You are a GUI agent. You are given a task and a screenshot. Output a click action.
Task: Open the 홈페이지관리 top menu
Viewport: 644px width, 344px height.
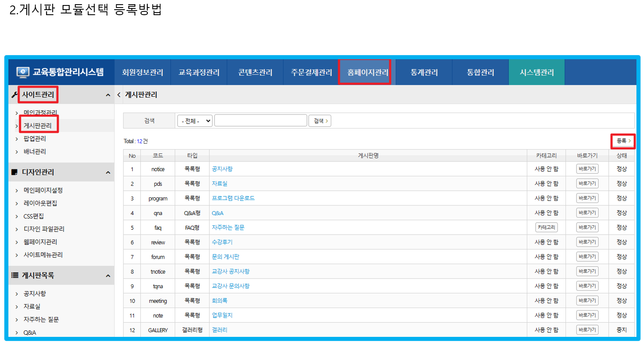tap(367, 72)
